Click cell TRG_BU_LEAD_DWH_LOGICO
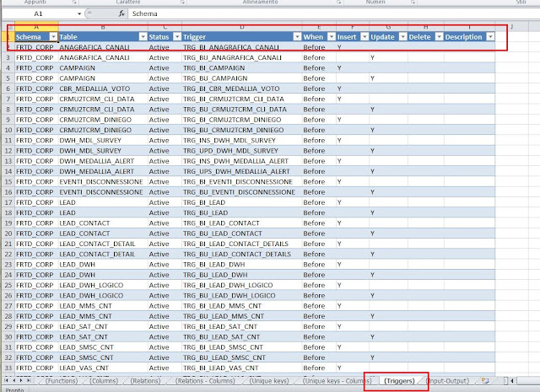The image size is (540, 392). [x=242, y=296]
